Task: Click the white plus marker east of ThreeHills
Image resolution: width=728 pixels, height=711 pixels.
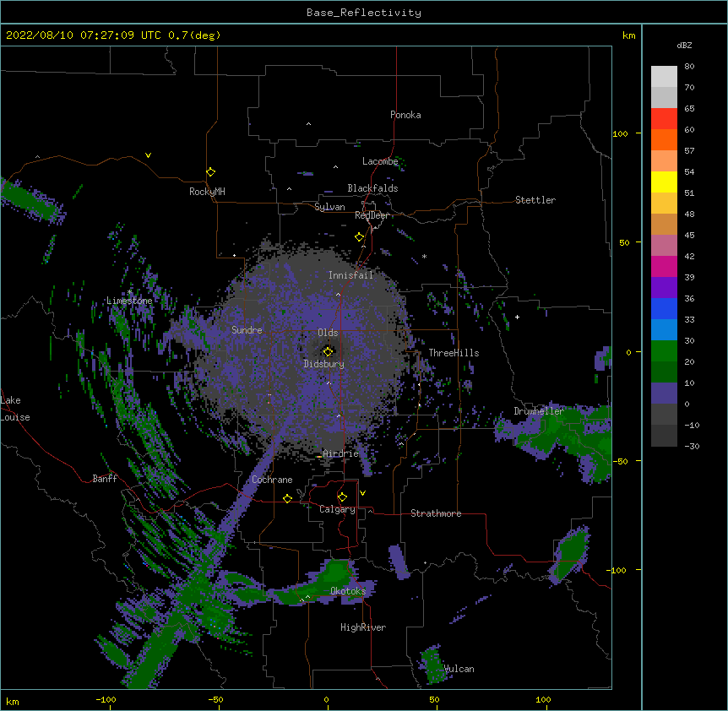Action: (517, 317)
